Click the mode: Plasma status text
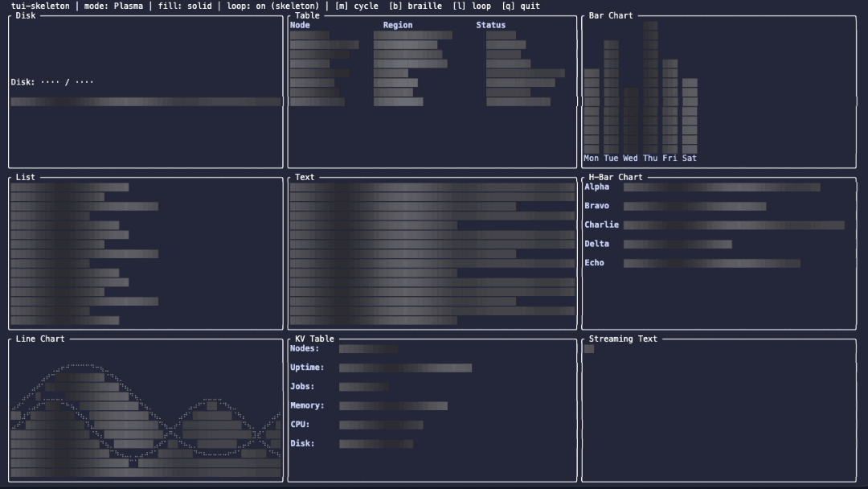The image size is (868, 489). tap(113, 6)
